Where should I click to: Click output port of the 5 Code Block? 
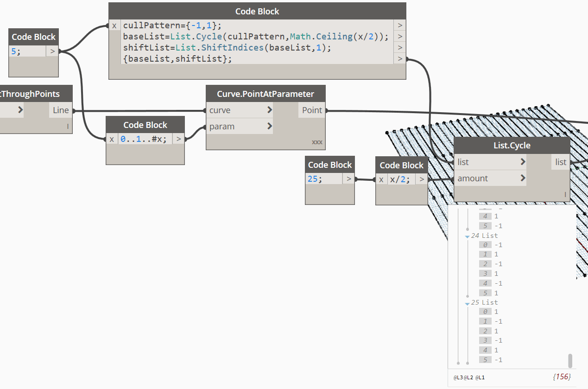[x=52, y=51]
